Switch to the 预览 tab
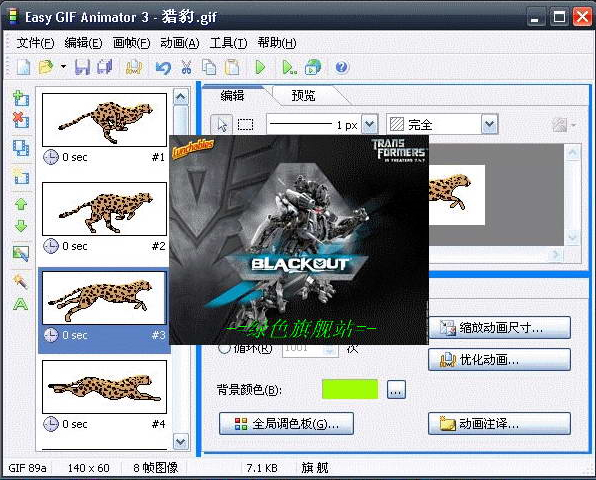The image size is (596, 480). click(303, 95)
